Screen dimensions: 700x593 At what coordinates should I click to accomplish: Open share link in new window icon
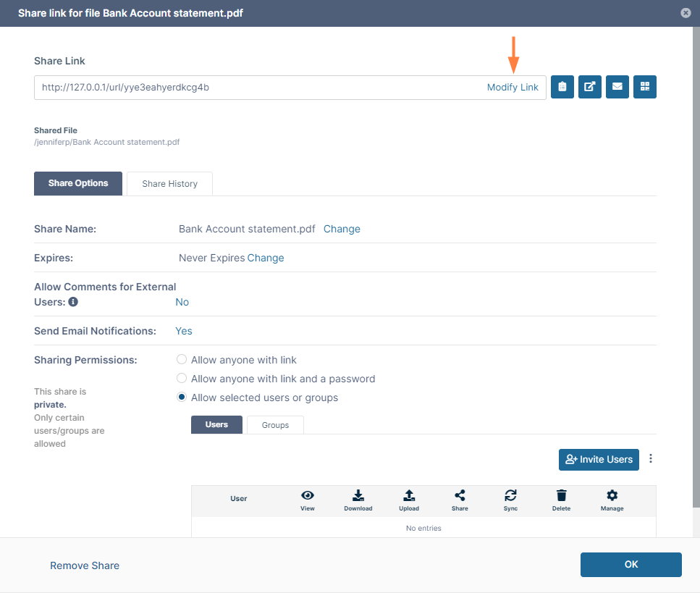click(590, 87)
